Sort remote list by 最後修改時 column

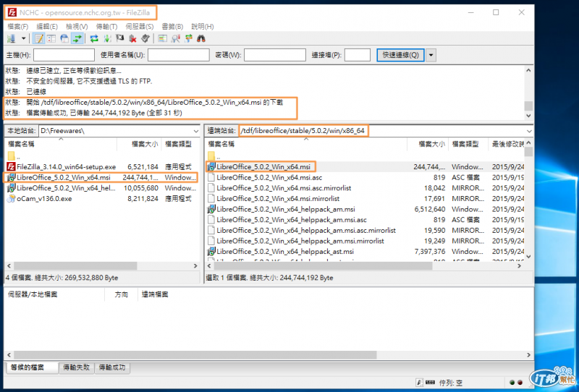click(x=506, y=144)
